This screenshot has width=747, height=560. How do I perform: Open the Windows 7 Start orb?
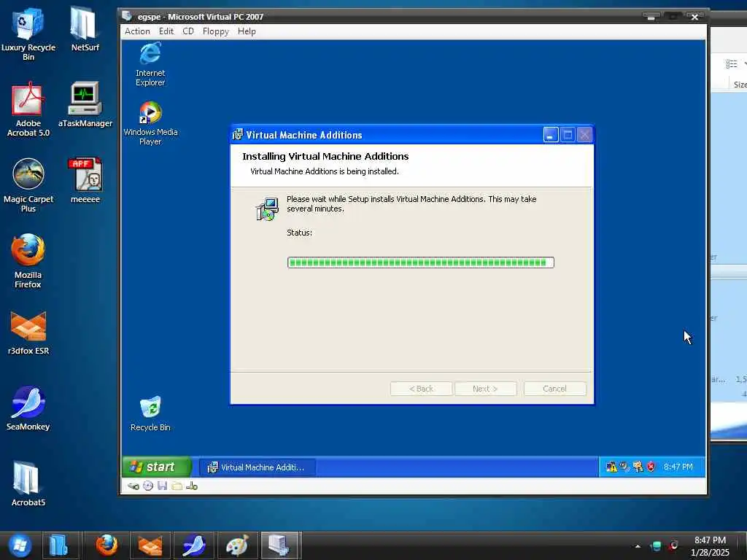point(20,545)
